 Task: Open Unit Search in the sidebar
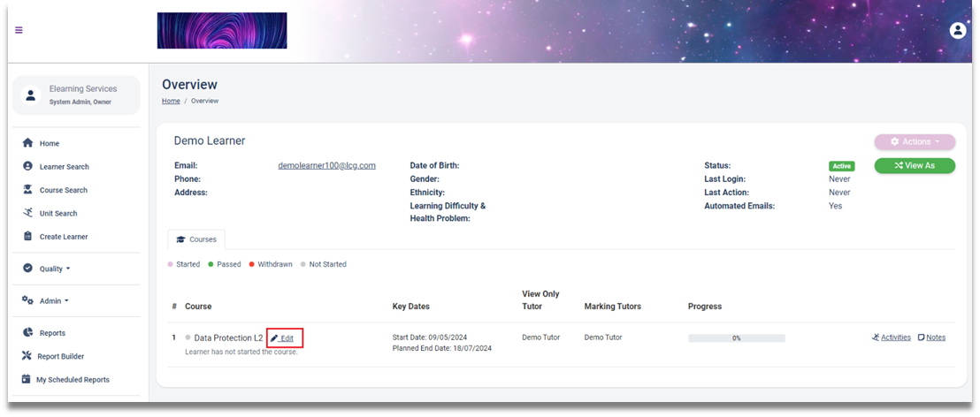(x=58, y=214)
